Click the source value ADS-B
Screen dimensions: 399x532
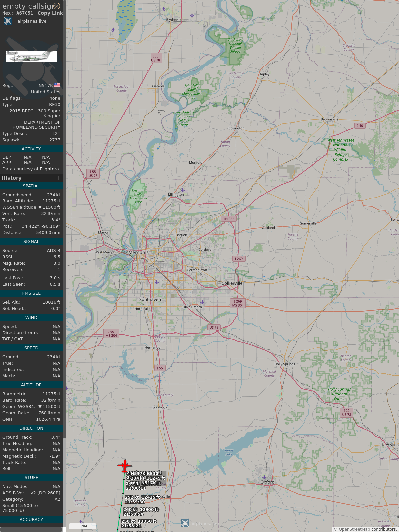(x=53, y=251)
